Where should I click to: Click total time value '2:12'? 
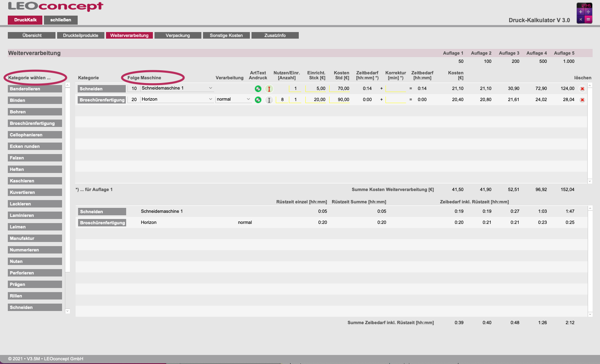570,323
